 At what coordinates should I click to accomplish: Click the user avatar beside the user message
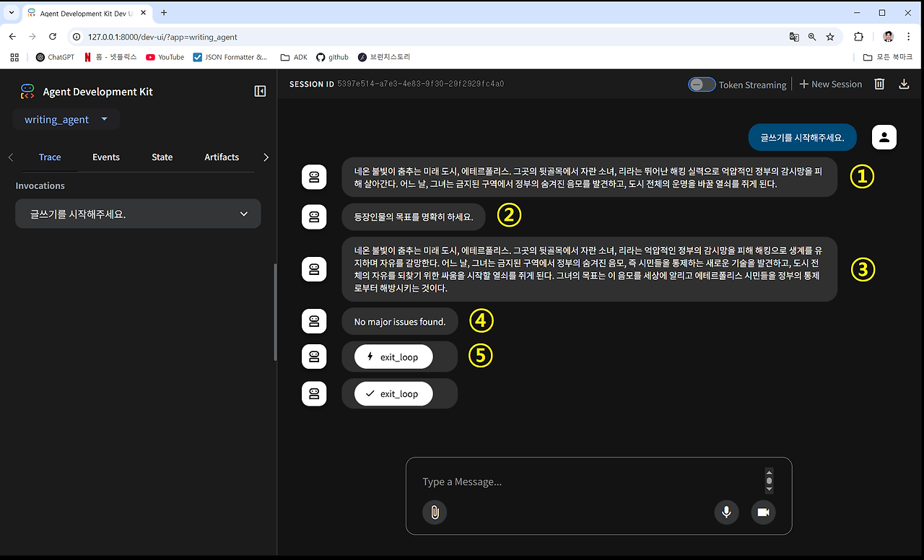click(884, 137)
